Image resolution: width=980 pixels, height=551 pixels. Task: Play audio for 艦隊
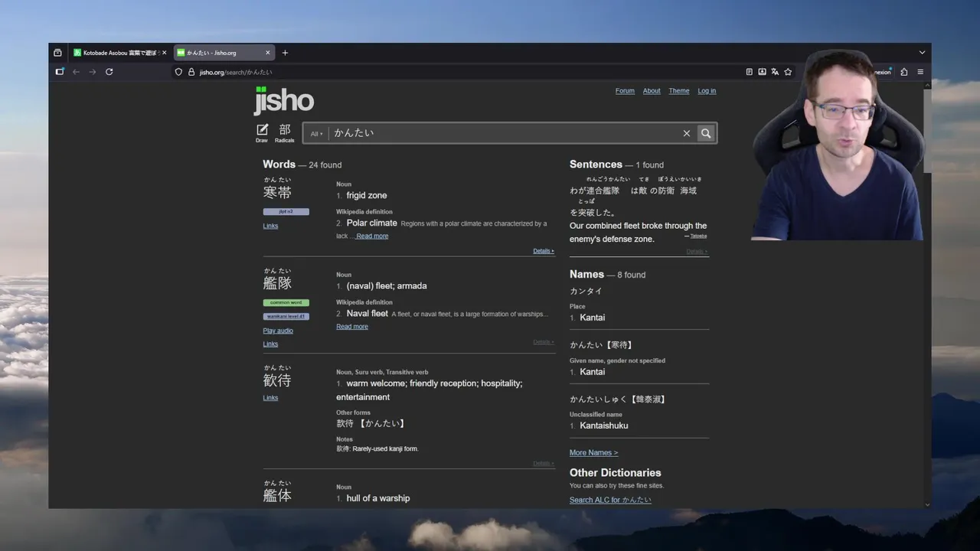click(x=278, y=331)
